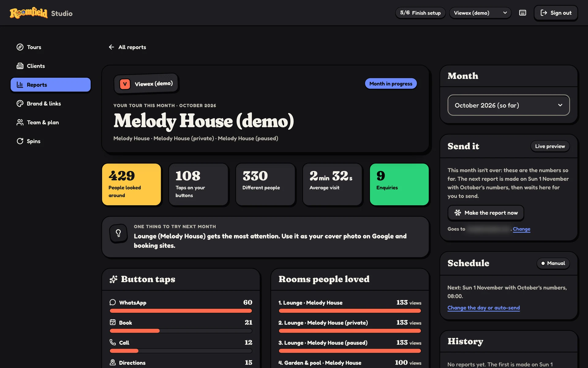Return to All reports
The width and height of the screenshot is (588, 368).
[x=127, y=47]
